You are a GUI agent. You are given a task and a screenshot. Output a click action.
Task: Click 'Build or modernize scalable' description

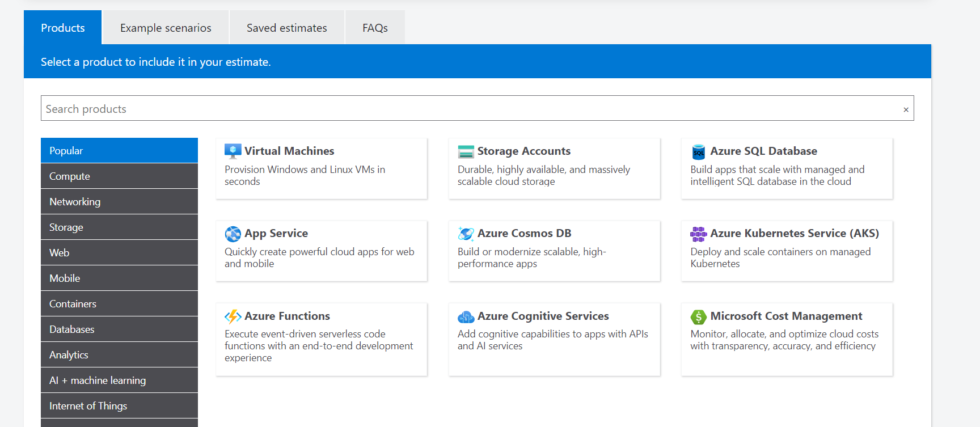point(532,257)
